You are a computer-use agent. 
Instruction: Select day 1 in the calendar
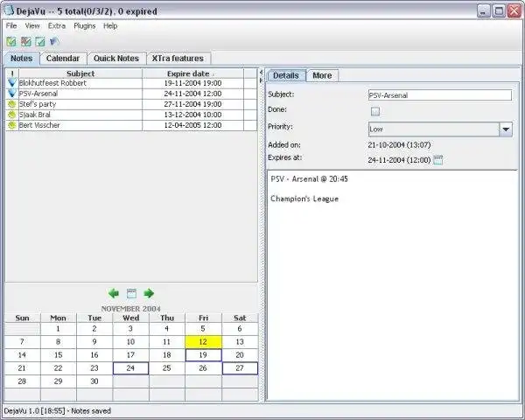pos(59,329)
